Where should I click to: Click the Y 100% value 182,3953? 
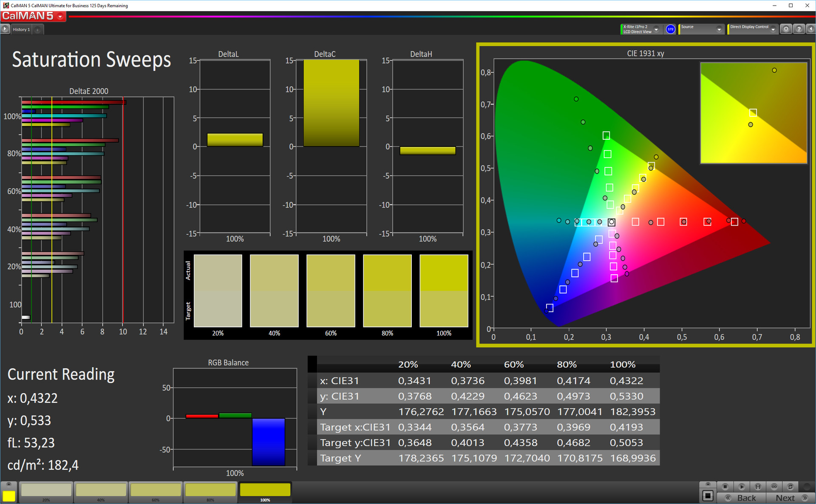[633, 411]
